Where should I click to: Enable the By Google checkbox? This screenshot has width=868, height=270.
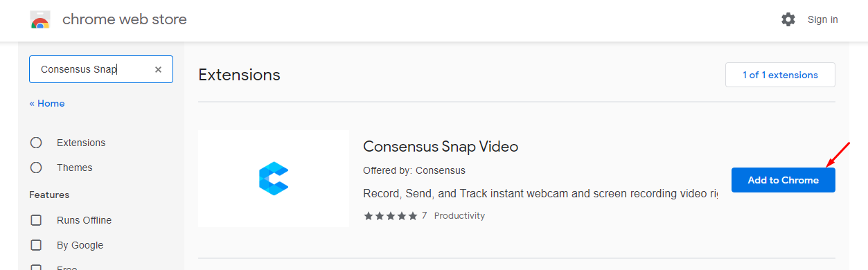36,245
